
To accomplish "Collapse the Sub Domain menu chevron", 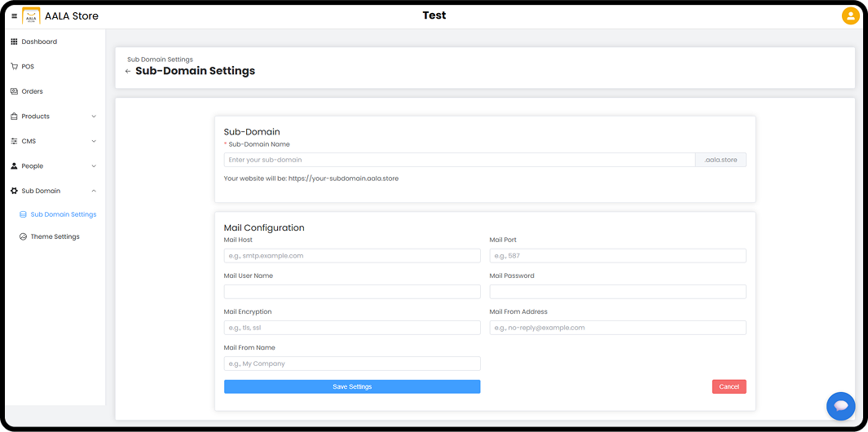I will click(x=94, y=191).
